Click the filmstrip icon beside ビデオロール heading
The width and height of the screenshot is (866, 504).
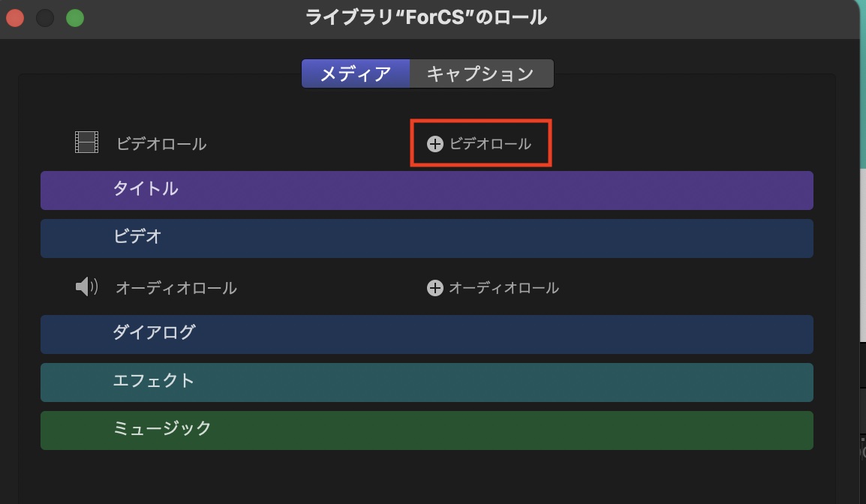(87, 142)
